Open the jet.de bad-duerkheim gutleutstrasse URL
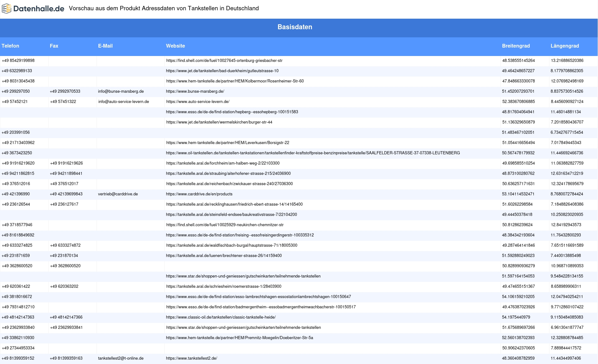Viewport: 598px width, 364px height. pyautogui.click(x=222, y=71)
